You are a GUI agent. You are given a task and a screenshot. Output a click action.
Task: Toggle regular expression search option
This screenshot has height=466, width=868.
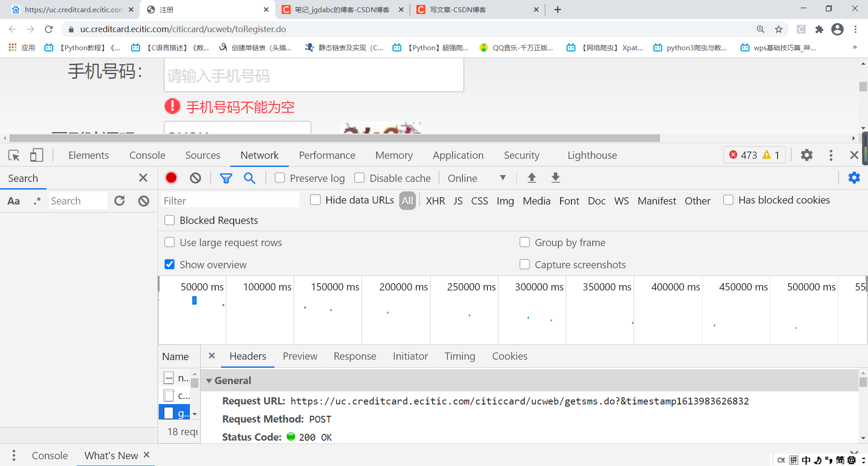coord(37,201)
